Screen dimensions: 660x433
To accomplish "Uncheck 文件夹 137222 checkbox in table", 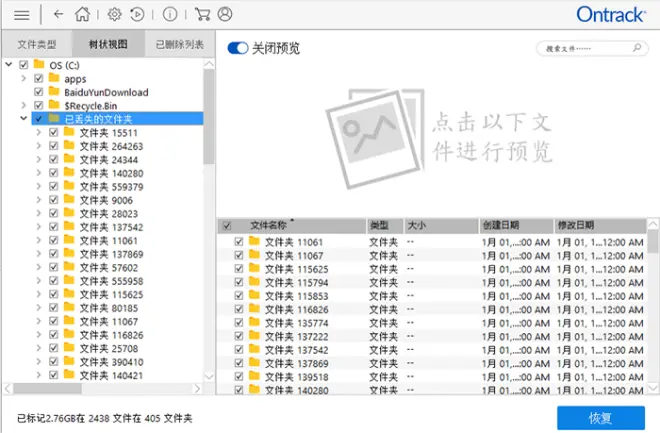I will pos(239,336).
